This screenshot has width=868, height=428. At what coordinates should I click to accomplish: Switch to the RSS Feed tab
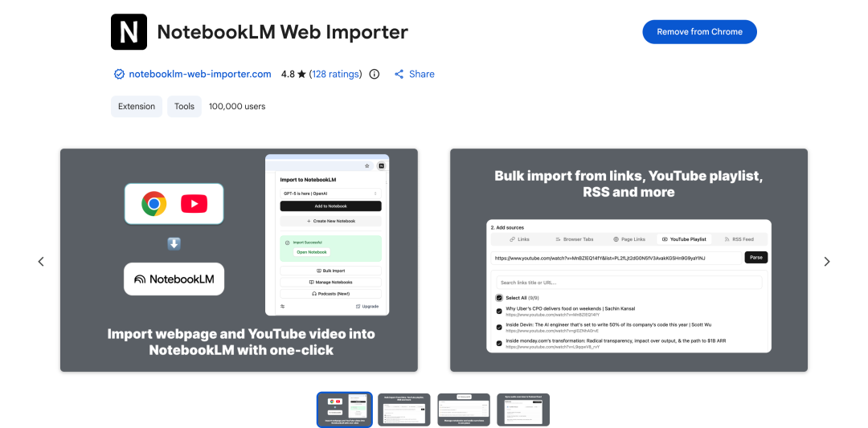739,239
